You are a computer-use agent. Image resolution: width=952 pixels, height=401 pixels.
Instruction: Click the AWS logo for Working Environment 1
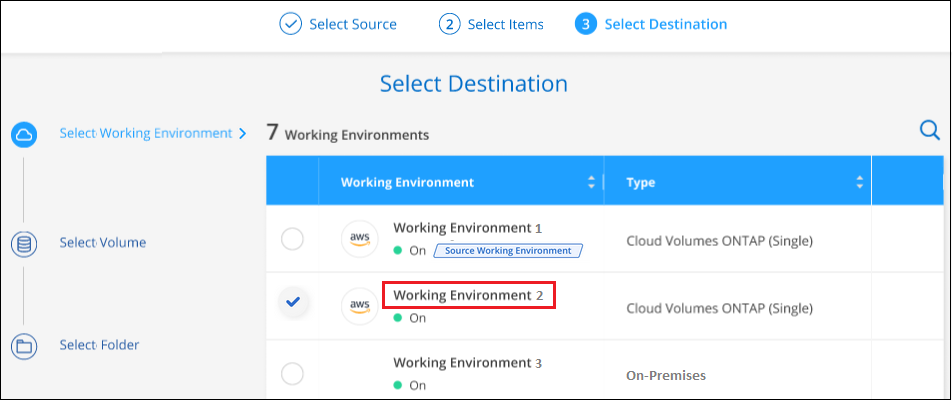pyautogui.click(x=360, y=238)
